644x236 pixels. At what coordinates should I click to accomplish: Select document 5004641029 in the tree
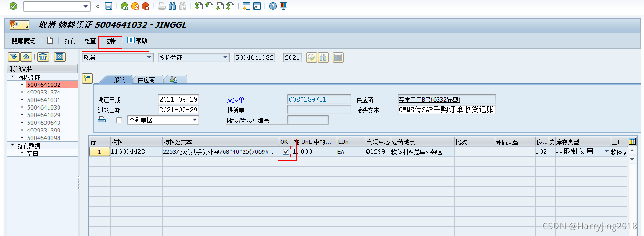click(x=43, y=115)
